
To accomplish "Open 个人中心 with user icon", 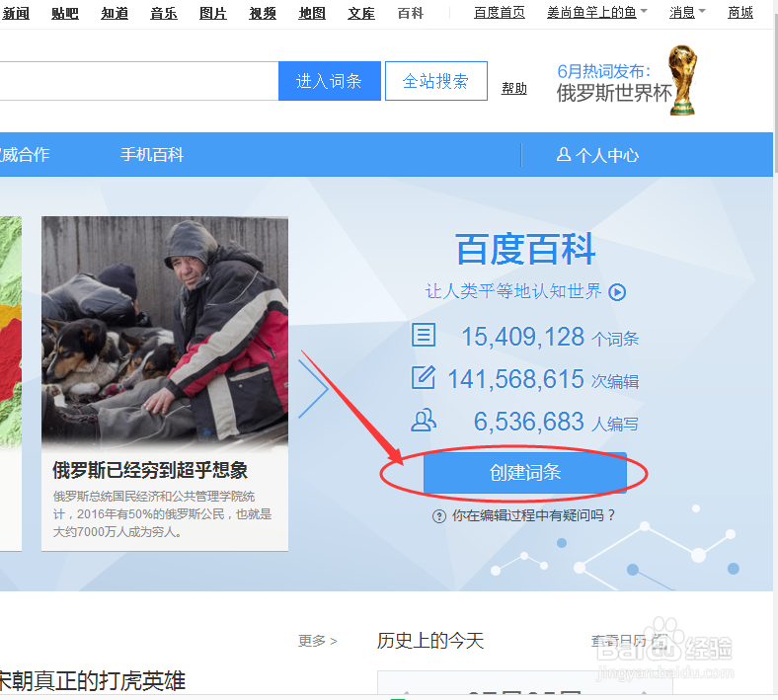I will click(597, 155).
